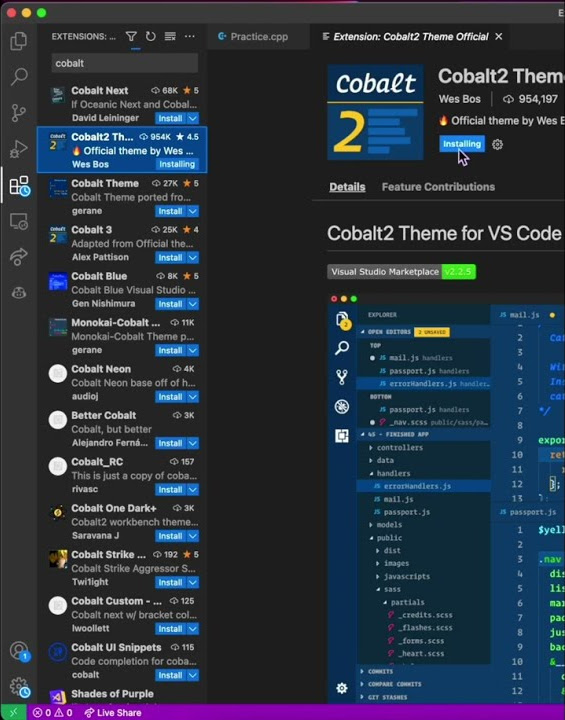Click the Cobalt One Dark+ extension icon

pyautogui.click(x=58, y=512)
